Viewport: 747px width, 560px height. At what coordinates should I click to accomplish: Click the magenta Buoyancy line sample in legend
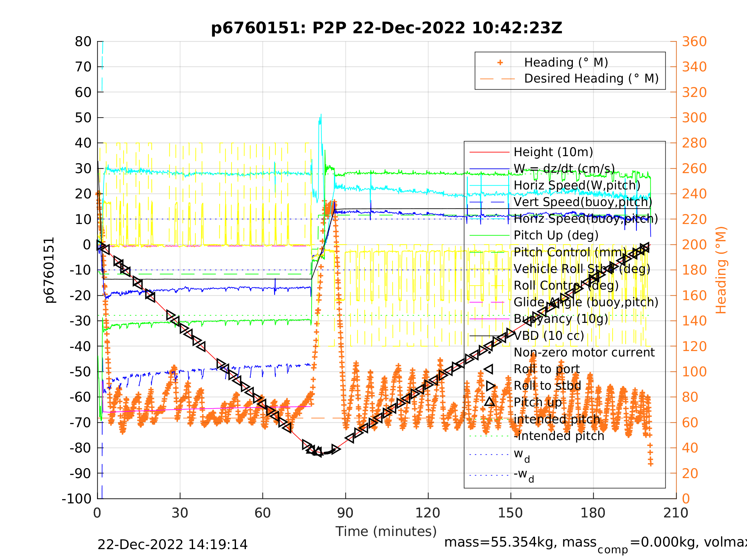pyautogui.click(x=489, y=319)
